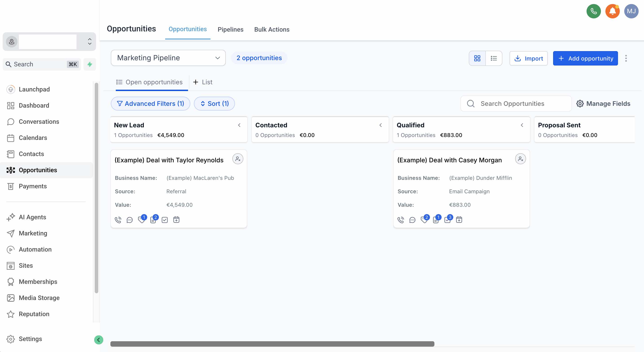Open Advanced Filters (1) panel
Screen dimensions: 644x352
tap(151, 104)
